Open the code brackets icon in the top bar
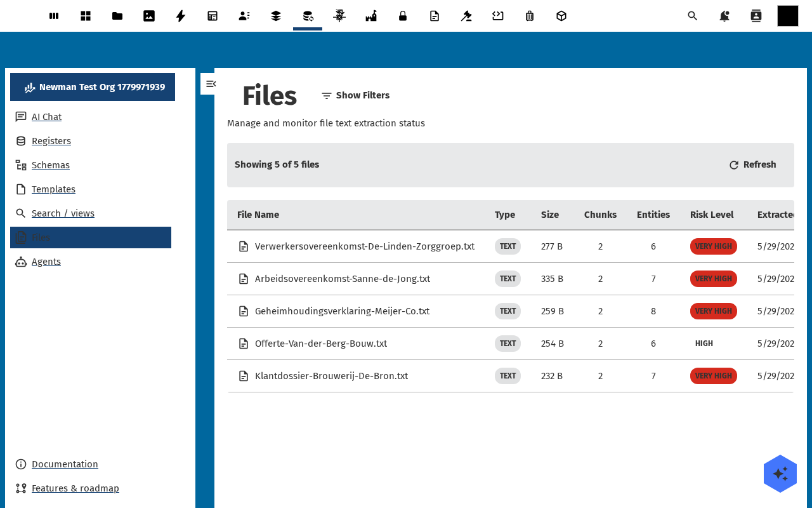 498,16
